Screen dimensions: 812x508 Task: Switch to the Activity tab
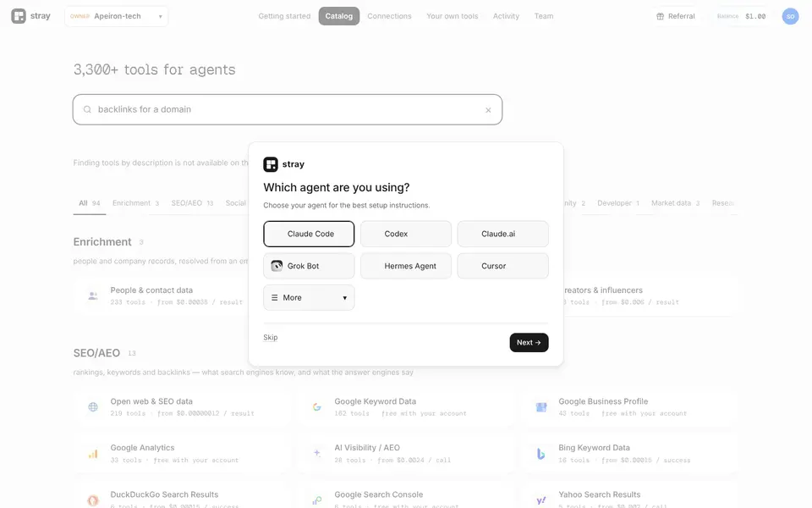coord(506,16)
